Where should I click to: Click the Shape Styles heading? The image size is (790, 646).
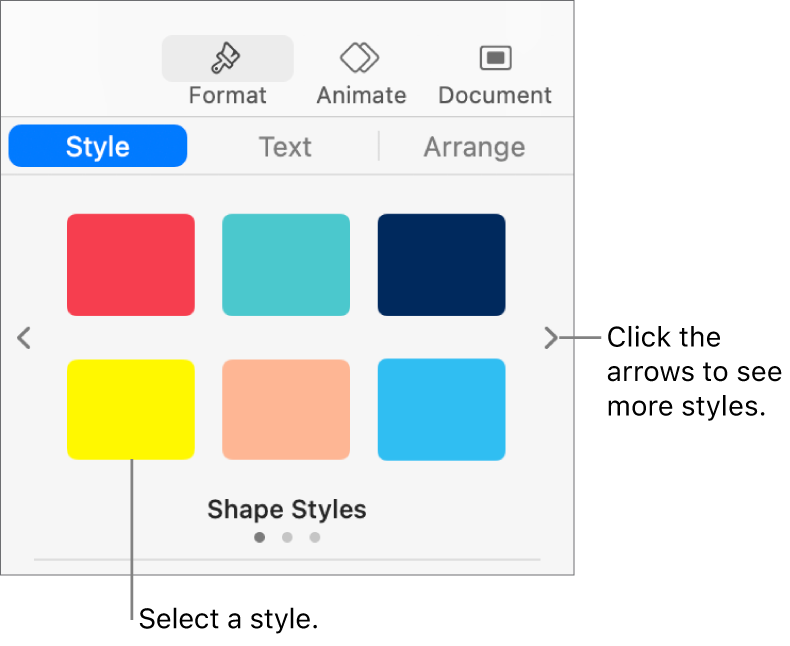click(x=287, y=510)
